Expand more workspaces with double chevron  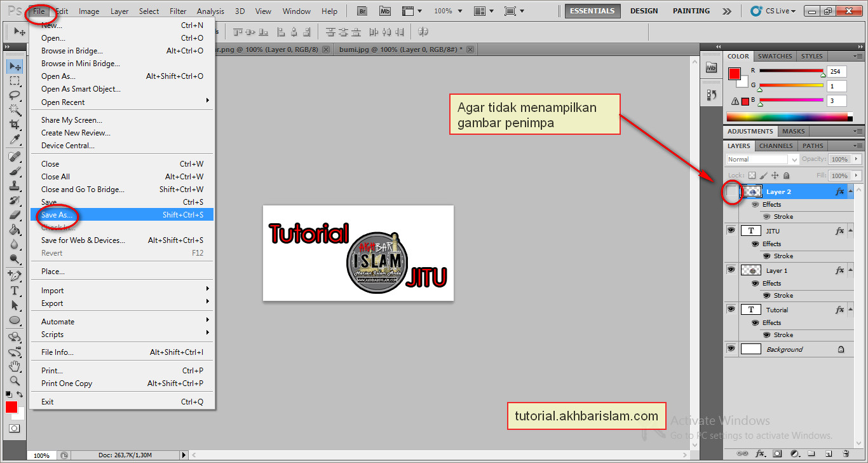coord(727,11)
